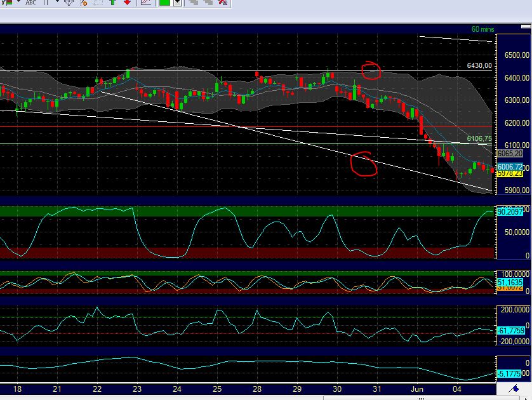532x400 pixels.
Task: Select the crosshair cursor tool
Action: point(69,3)
